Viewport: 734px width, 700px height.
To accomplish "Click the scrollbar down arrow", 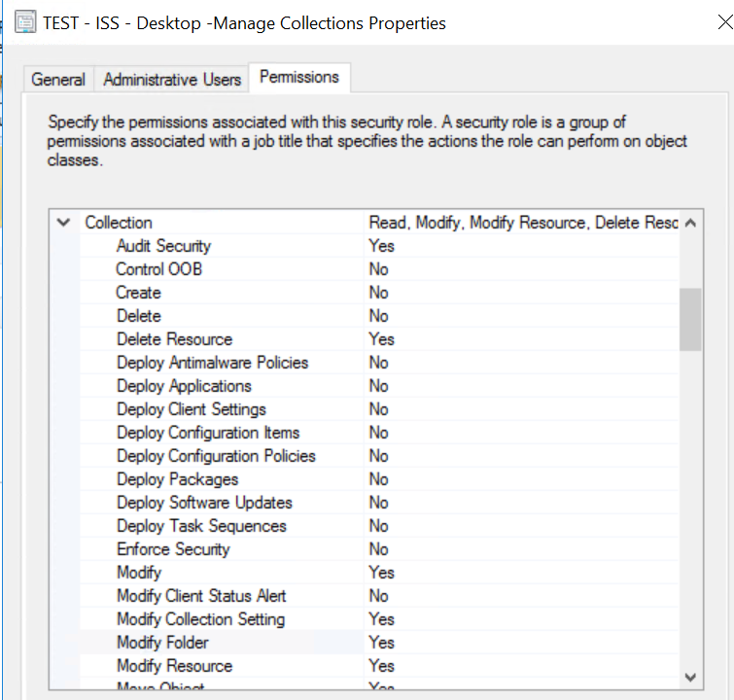I will pos(690,677).
